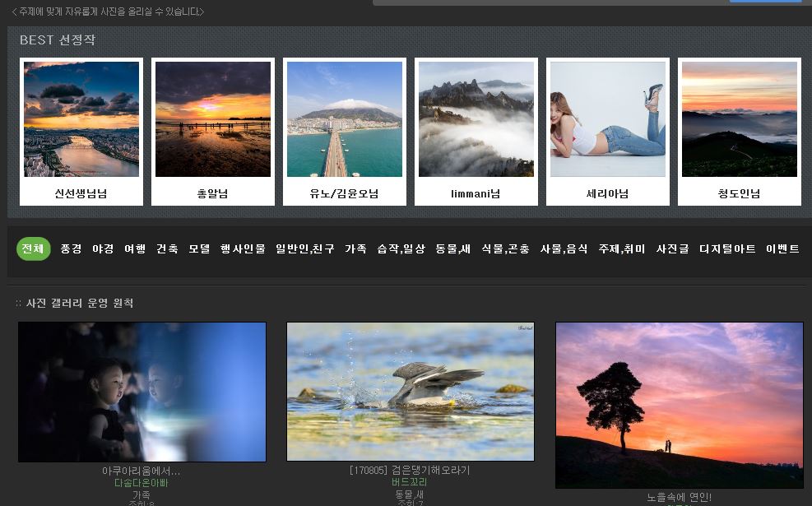Click the 총알님 author name

[213, 193]
